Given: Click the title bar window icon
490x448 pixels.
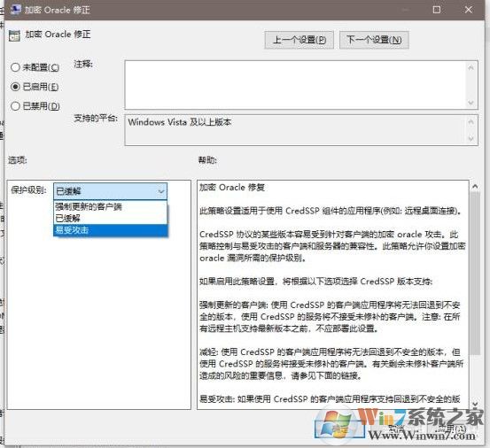Looking at the screenshot, I should (15, 10).
